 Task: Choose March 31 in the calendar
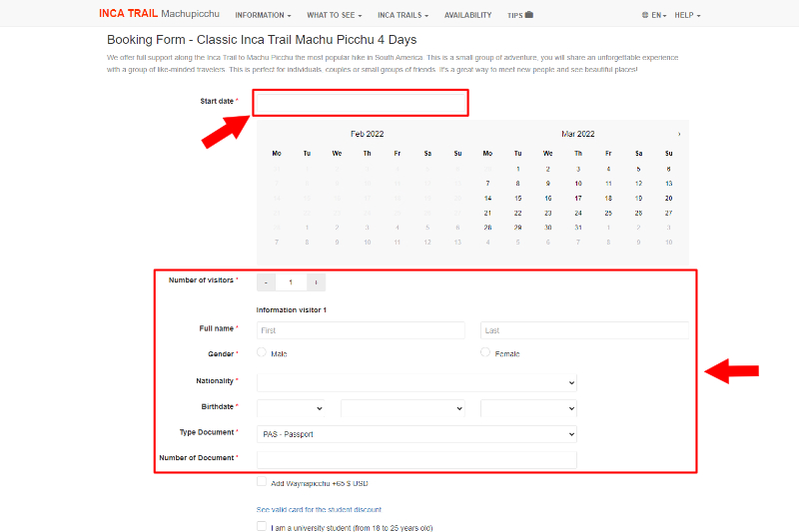pyautogui.click(x=578, y=228)
